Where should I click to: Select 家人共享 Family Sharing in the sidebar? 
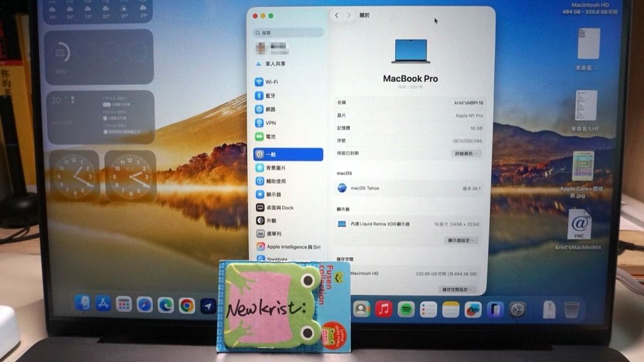pyautogui.click(x=275, y=64)
